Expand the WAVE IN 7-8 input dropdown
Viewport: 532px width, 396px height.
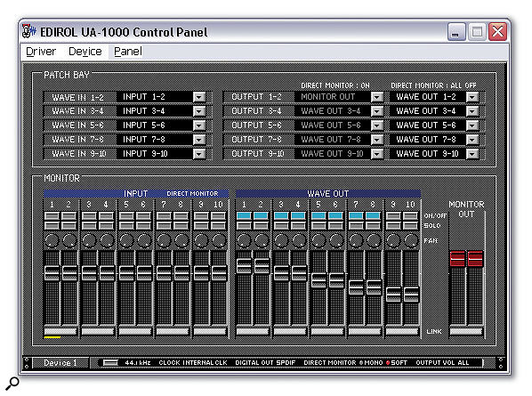[x=199, y=140]
